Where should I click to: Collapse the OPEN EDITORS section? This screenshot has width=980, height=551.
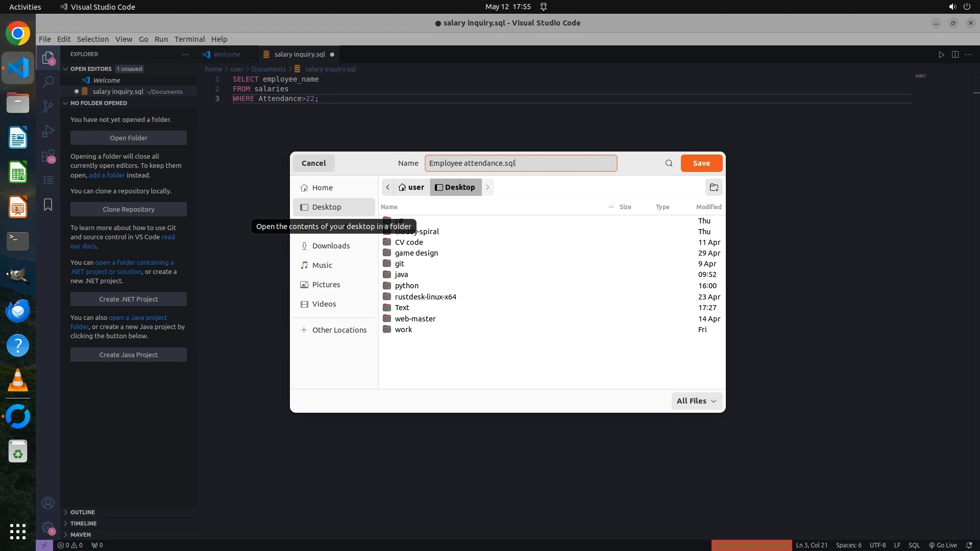(x=91, y=69)
